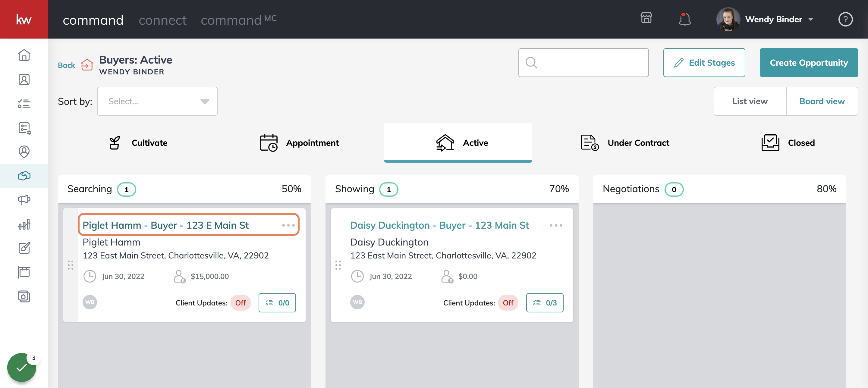Select the Closed stage tab

click(x=788, y=143)
